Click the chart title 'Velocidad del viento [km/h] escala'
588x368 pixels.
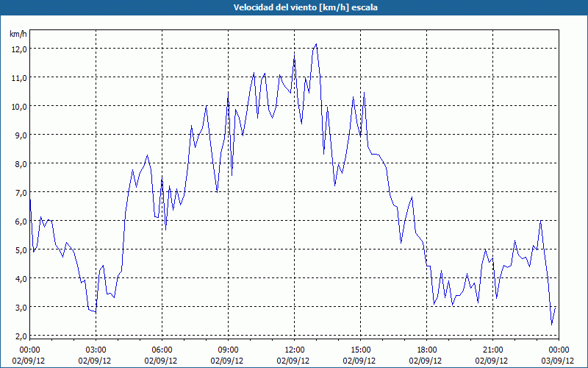305,7
